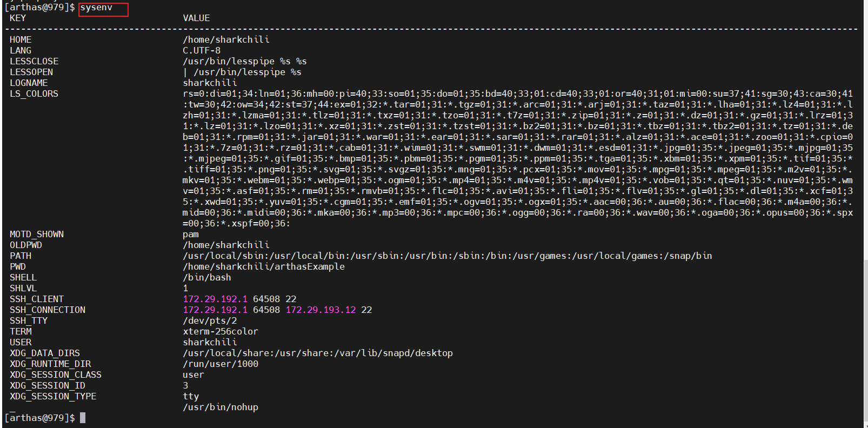The height and width of the screenshot is (428, 868).
Task: Click the /usr/bin/nohup value
Action: tap(221, 407)
